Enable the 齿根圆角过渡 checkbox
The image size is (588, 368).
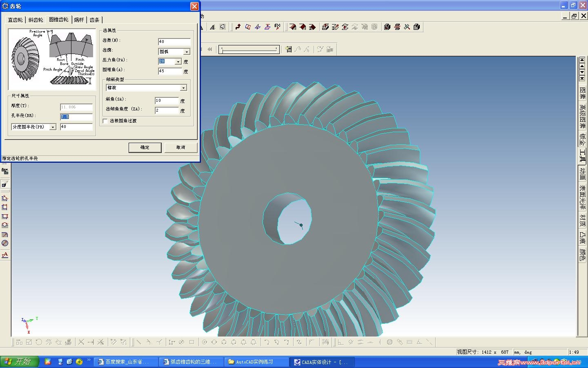click(105, 121)
